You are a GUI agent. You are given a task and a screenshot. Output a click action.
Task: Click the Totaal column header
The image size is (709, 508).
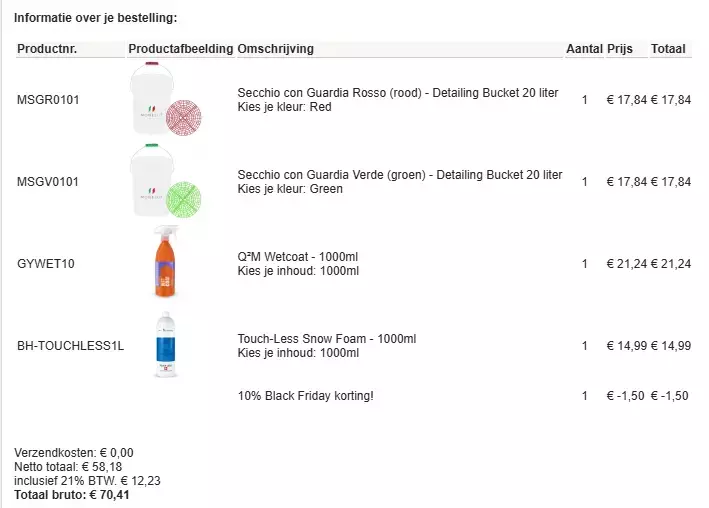(668, 49)
